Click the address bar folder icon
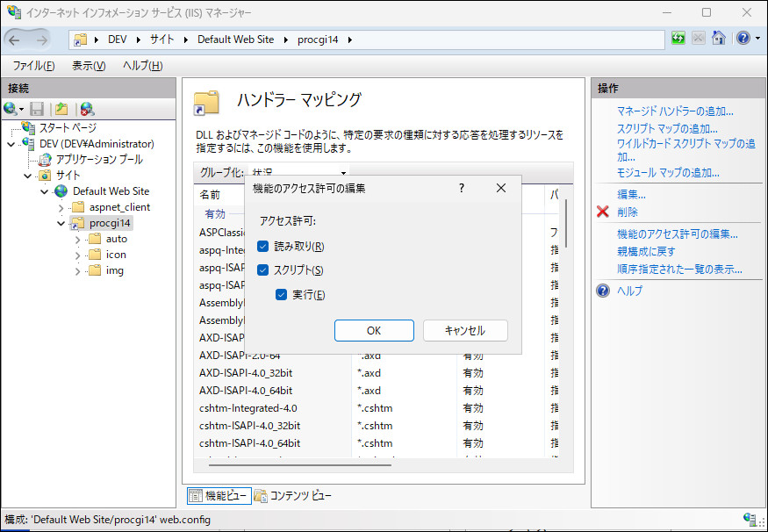 [80, 40]
